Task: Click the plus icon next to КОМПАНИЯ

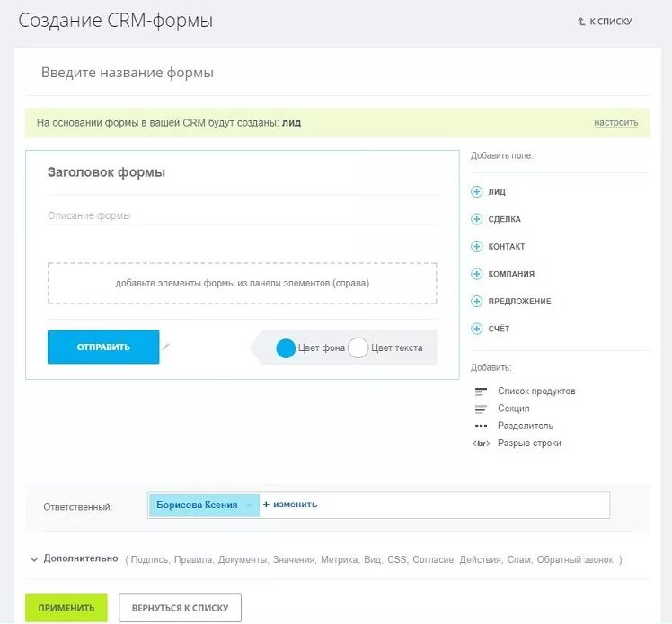Action: [476, 274]
